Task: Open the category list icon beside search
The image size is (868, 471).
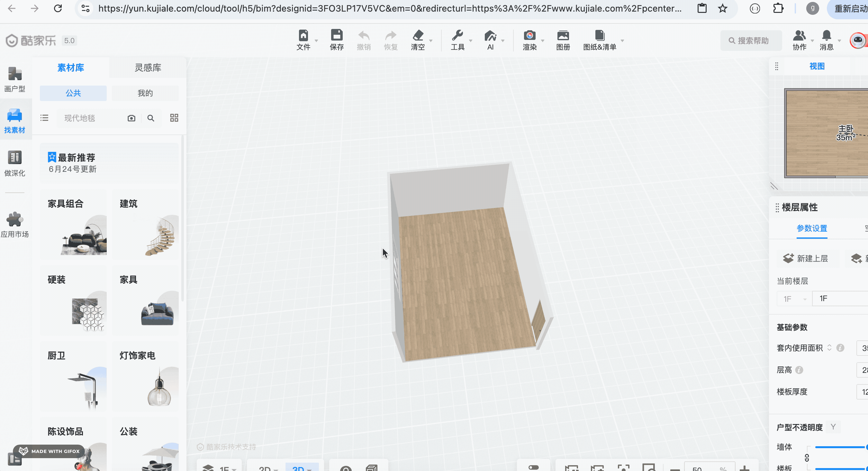Action: [x=44, y=118]
